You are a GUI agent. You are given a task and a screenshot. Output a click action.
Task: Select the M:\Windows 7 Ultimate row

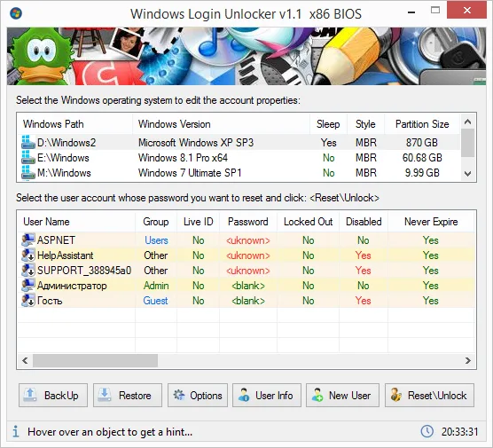(239, 173)
